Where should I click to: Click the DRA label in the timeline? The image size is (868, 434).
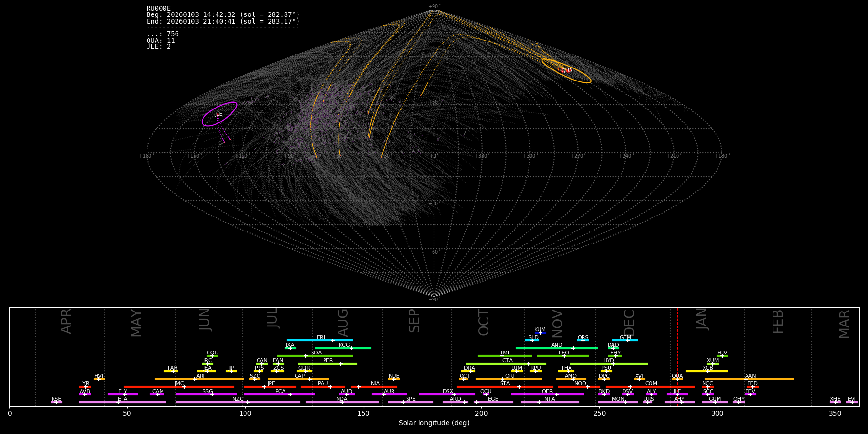pyautogui.click(x=469, y=368)
